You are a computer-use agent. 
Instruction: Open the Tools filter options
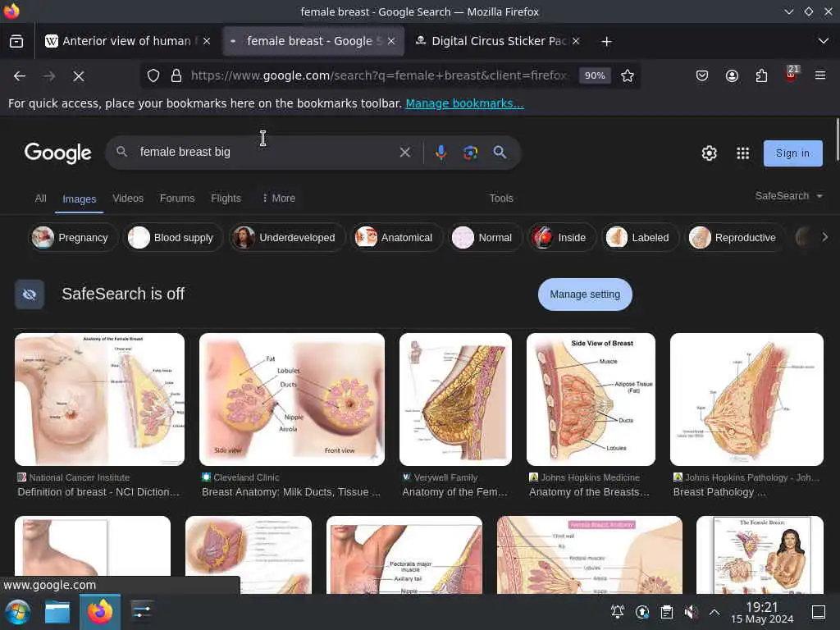click(x=501, y=199)
